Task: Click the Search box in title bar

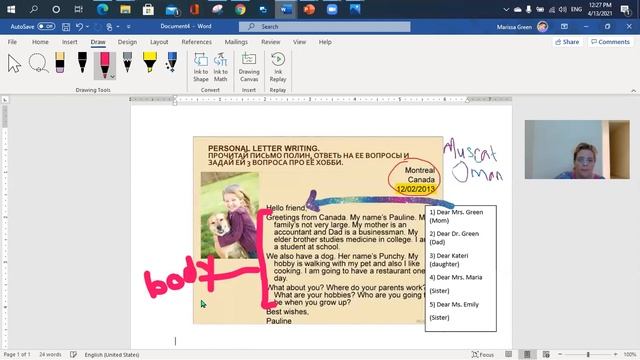Action: tap(324, 27)
